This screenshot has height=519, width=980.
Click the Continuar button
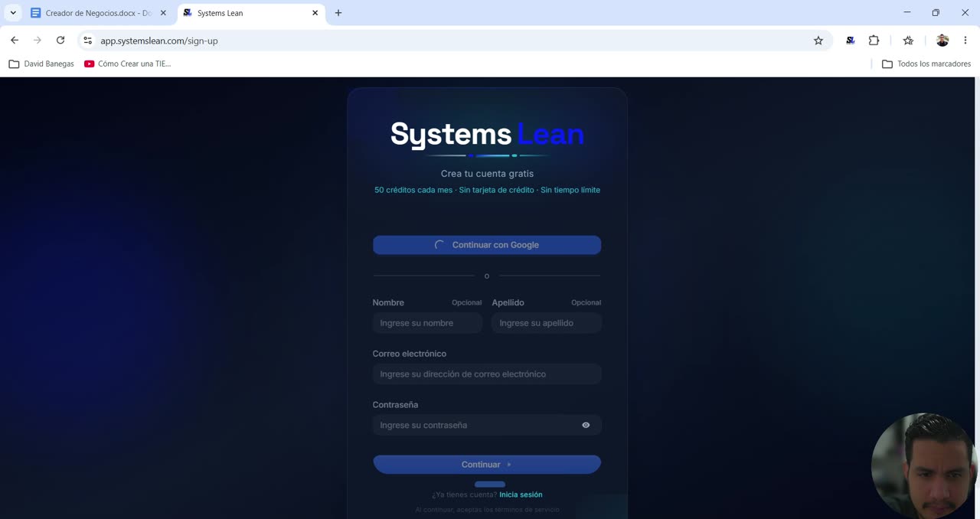(487, 465)
